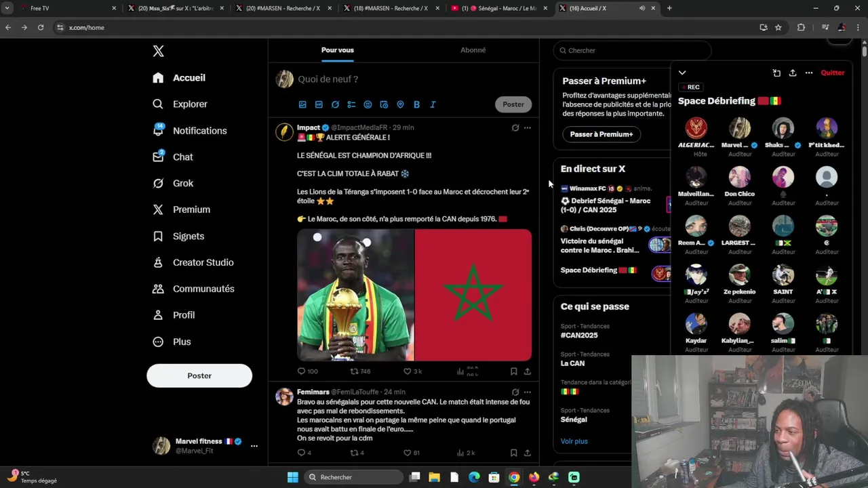Viewport: 868px width, 488px height.
Task: Open Creator Studio
Action: pyautogui.click(x=193, y=262)
